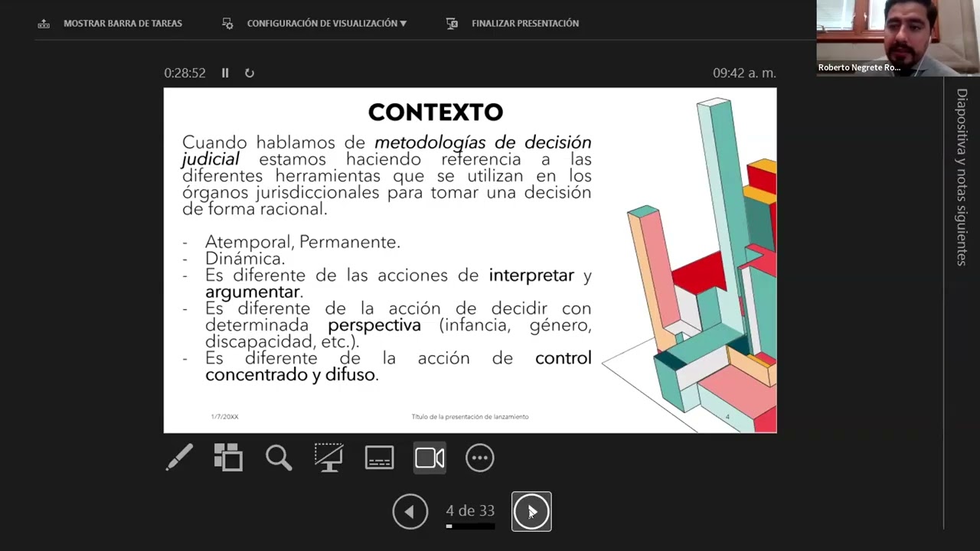Toggle black screen presentation icon
Viewport: 980px width, 551px height.
click(329, 458)
